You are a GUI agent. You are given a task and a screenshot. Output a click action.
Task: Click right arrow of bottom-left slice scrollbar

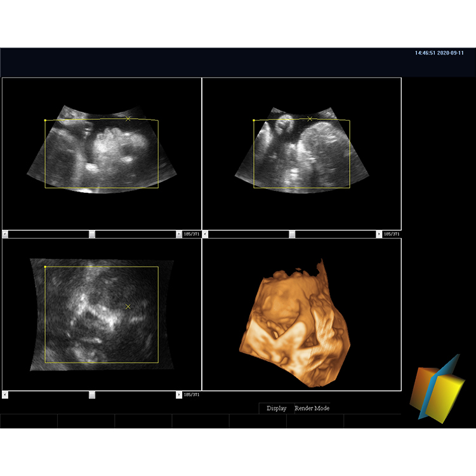click(179, 395)
